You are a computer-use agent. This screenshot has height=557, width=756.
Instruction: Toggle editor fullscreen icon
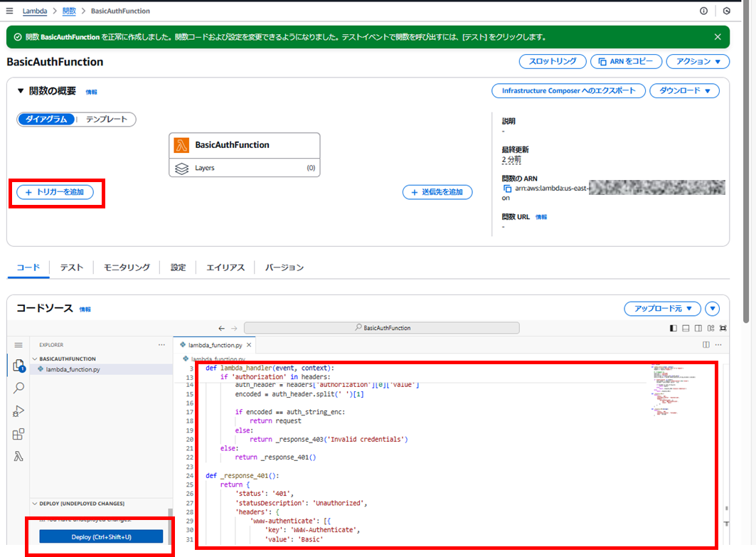point(723,328)
